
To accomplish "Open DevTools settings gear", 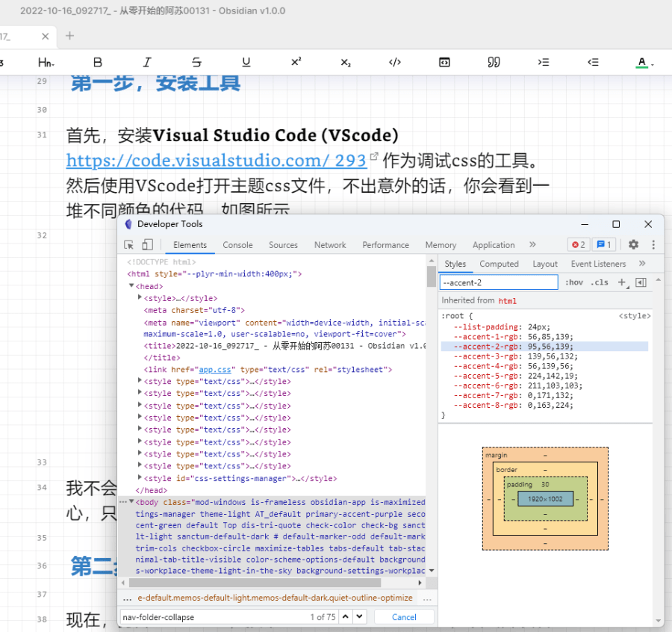I will coord(633,244).
